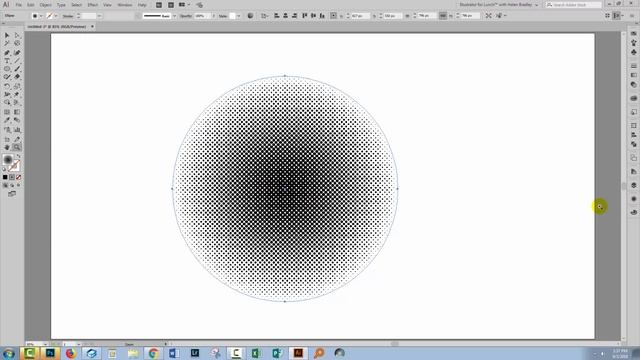Click the Fill swatch in the toolbox
This screenshot has width=640, height=360.
[x=8, y=160]
